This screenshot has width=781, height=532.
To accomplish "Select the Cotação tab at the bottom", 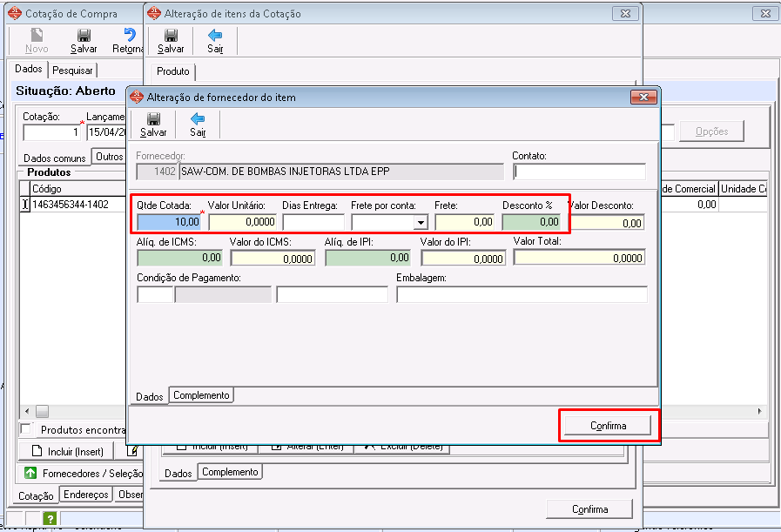I will point(36,495).
